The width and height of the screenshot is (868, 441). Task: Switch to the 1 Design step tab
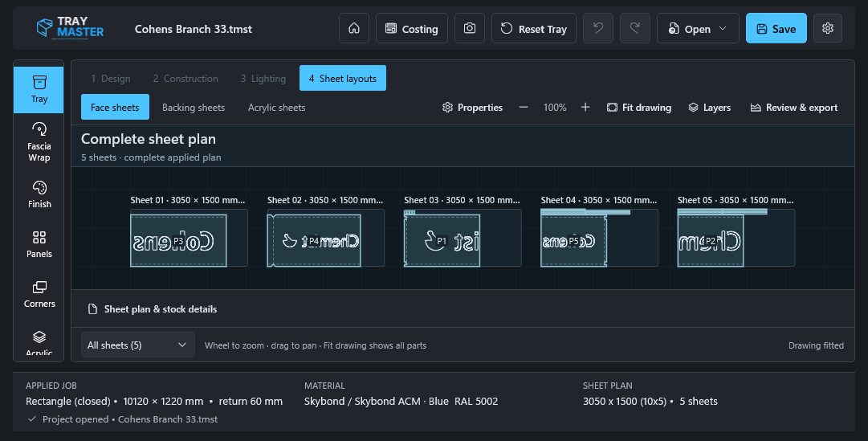coord(111,78)
